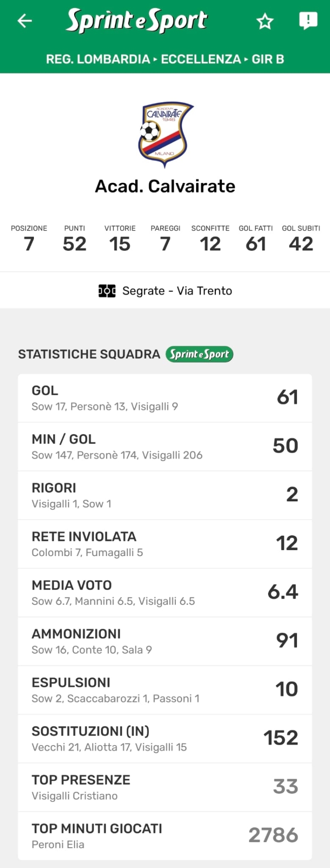Tap the back arrow icon
This screenshot has width=330, height=868.
[x=25, y=21]
